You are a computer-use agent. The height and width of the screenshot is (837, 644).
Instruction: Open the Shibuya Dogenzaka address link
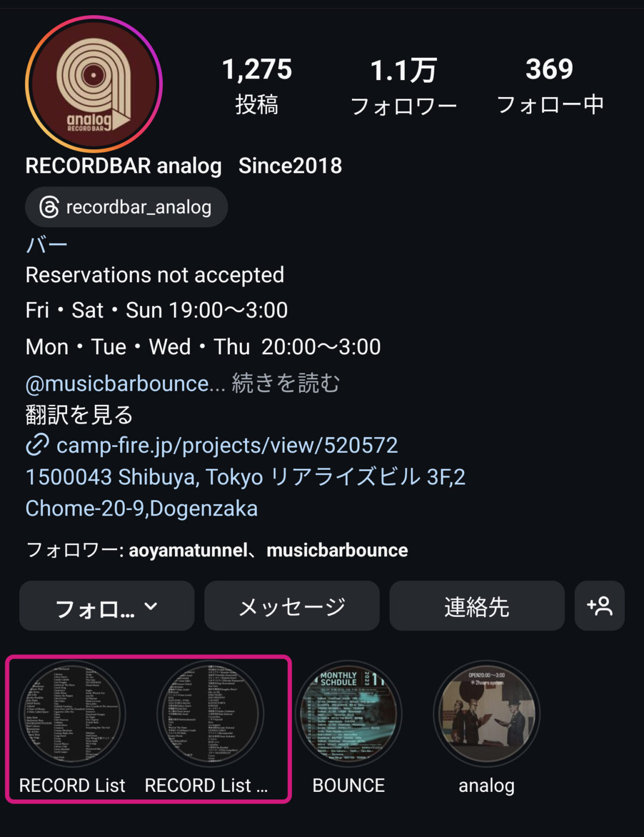[245, 492]
